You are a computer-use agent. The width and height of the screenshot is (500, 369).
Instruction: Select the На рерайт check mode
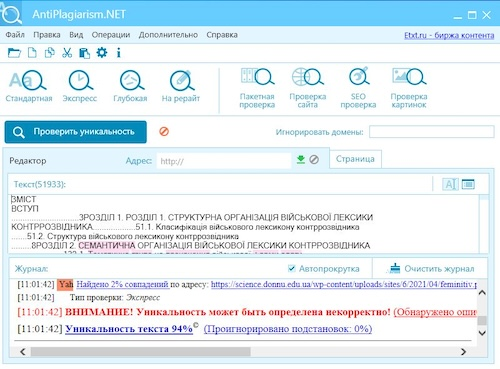[181, 86]
